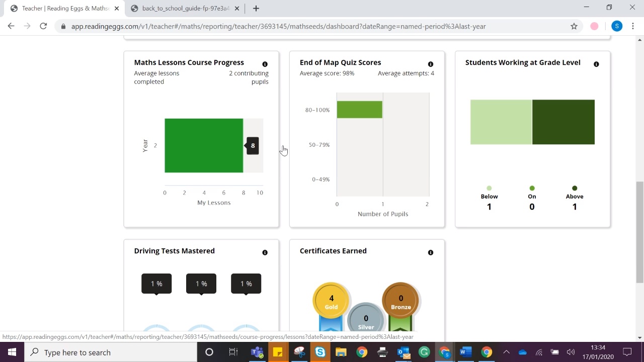The image size is (644, 362).
Task: Open Cortana circle on taskbar
Action: point(209,352)
